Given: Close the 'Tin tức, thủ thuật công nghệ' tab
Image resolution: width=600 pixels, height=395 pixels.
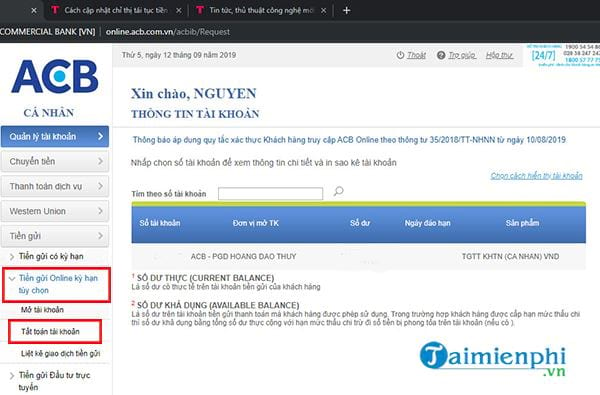Looking at the screenshot, I should click(324, 11).
